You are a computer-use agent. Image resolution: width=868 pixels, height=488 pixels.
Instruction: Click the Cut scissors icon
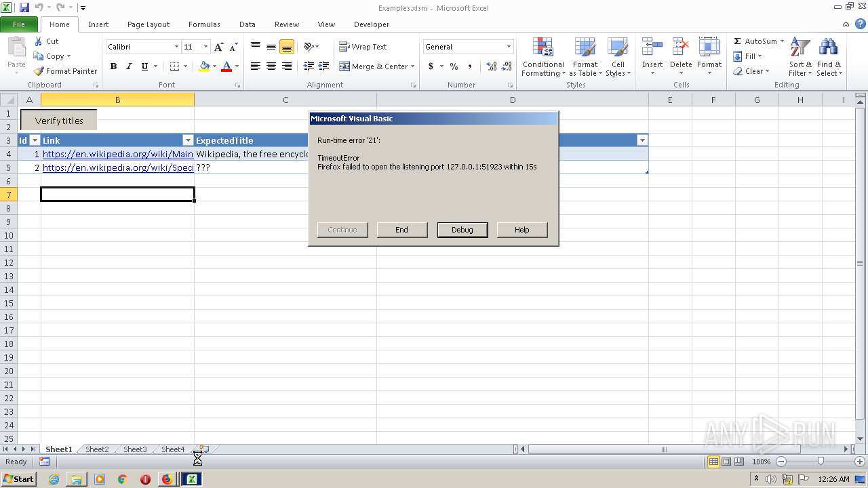(x=39, y=41)
